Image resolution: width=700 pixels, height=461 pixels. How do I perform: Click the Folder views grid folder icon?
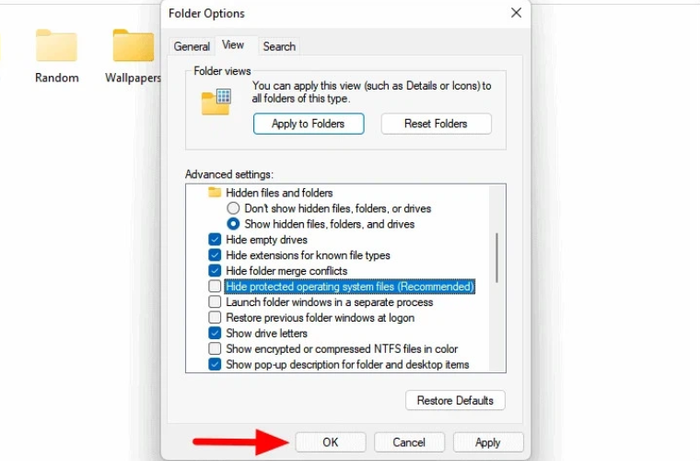coord(217,102)
